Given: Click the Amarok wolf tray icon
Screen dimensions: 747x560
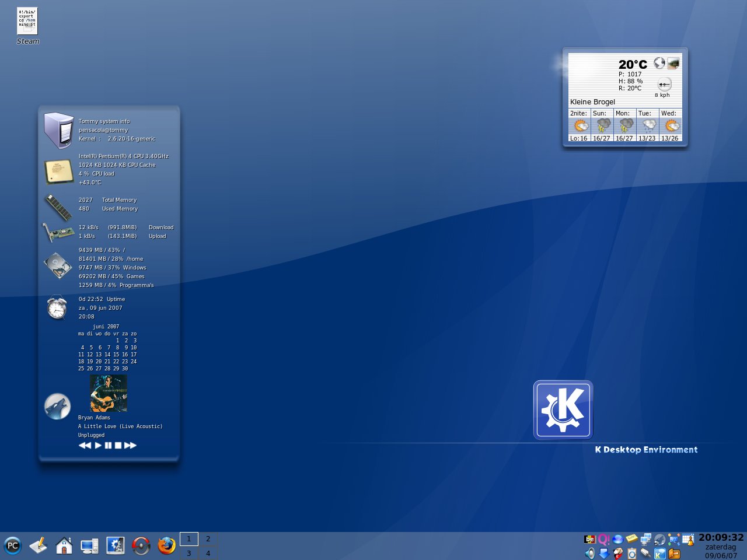Looking at the screenshot, I should [x=660, y=540].
